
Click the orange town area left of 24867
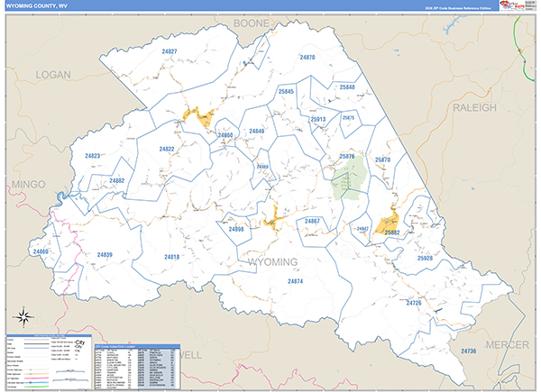(274, 219)
